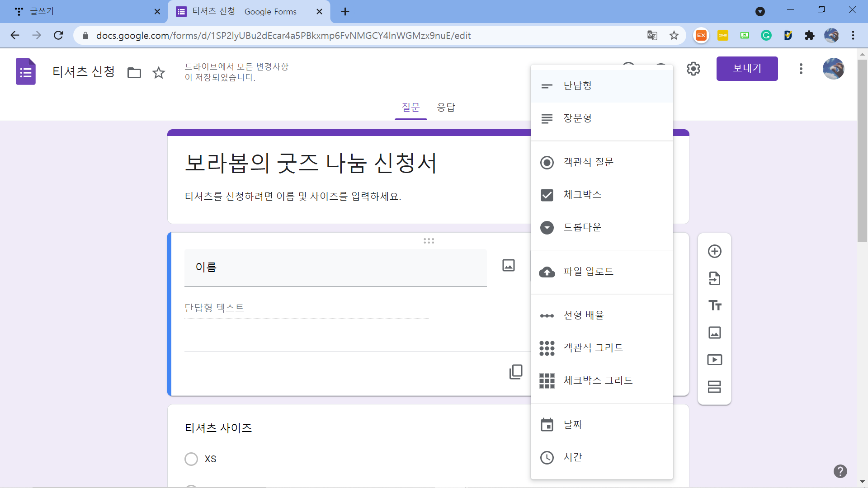Select the XS radio option
Screen dimensions: 868x488
[191, 459]
